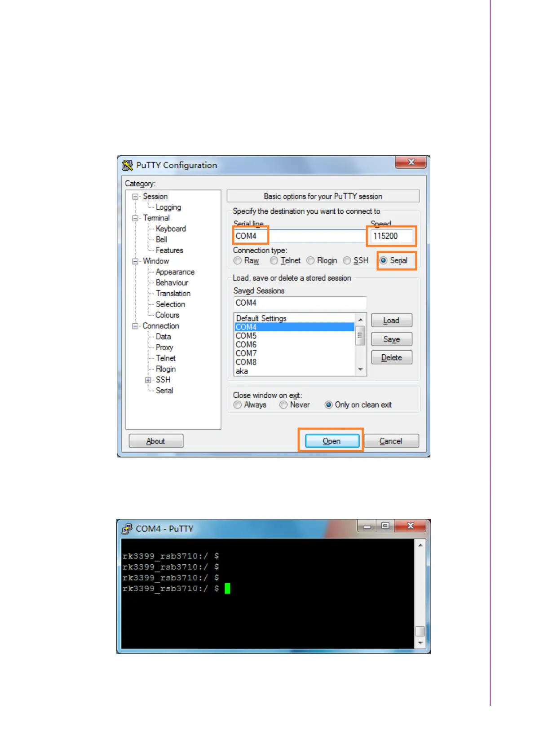Click the Speed input field showing 115200
This screenshot has height=756, width=535.
coord(391,236)
